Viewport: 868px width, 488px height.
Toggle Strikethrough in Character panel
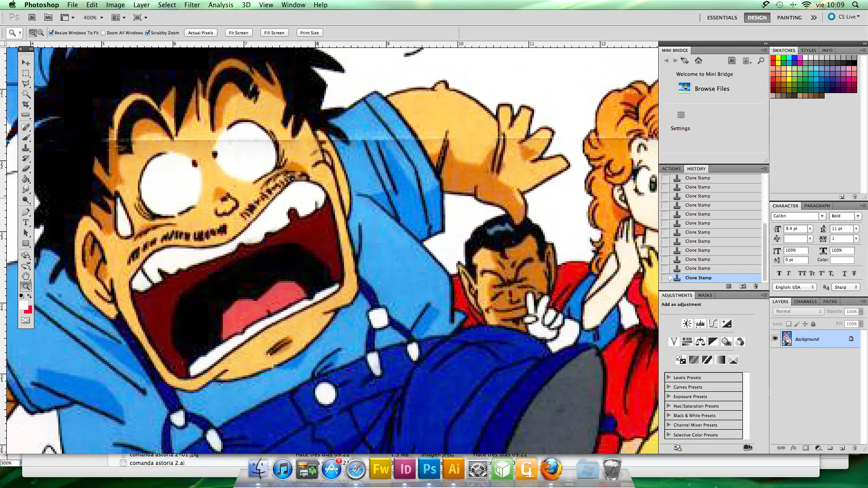[x=854, y=273]
